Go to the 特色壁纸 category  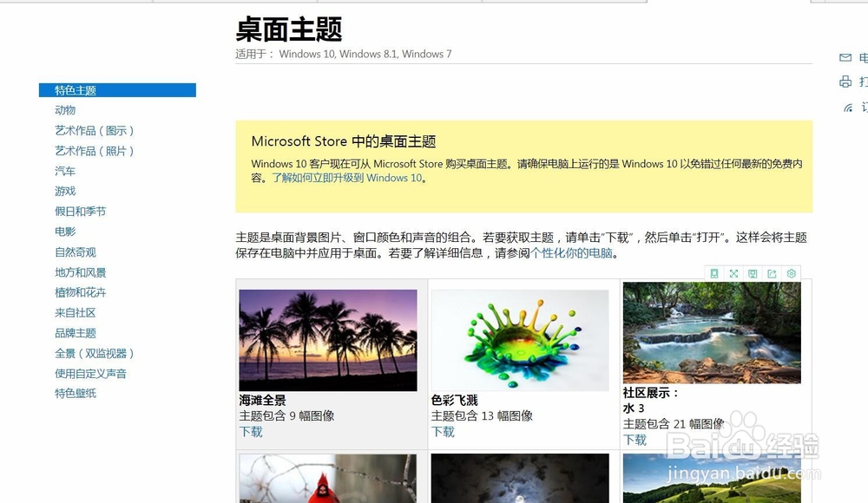click(x=76, y=394)
